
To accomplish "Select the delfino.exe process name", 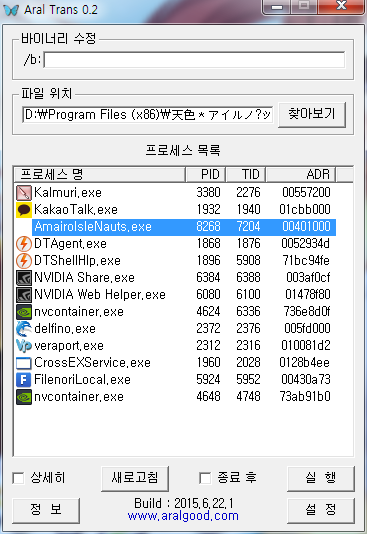I will pyautogui.click(x=65, y=329).
